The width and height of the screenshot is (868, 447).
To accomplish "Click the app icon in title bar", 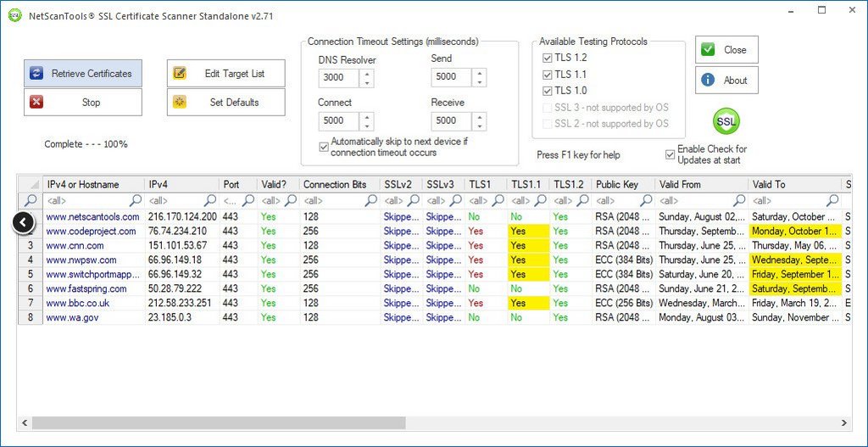I will click(x=15, y=15).
